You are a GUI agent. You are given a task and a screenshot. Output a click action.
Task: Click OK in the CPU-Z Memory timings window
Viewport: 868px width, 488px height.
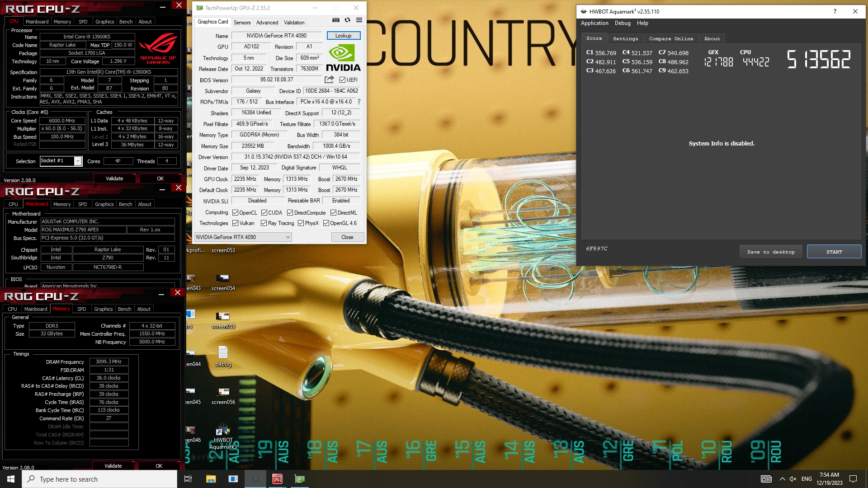pyautogui.click(x=159, y=466)
